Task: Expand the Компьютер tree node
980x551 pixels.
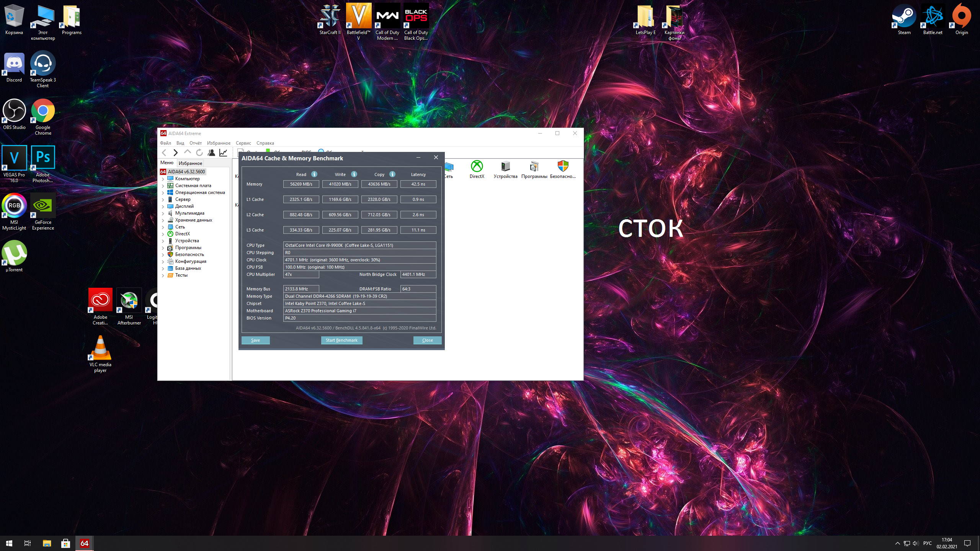Action: (163, 179)
